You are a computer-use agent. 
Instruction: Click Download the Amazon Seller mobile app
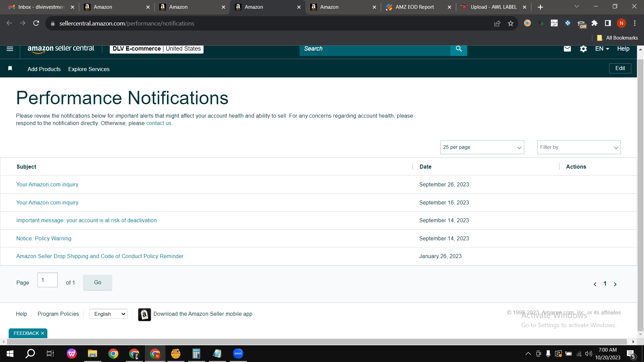click(x=203, y=314)
